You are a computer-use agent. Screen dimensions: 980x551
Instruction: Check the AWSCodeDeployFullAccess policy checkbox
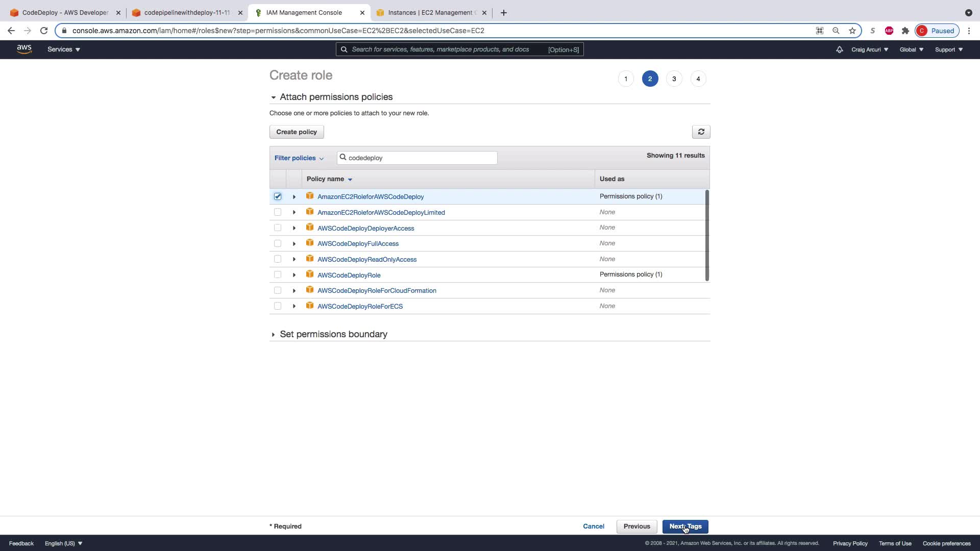[x=278, y=243]
